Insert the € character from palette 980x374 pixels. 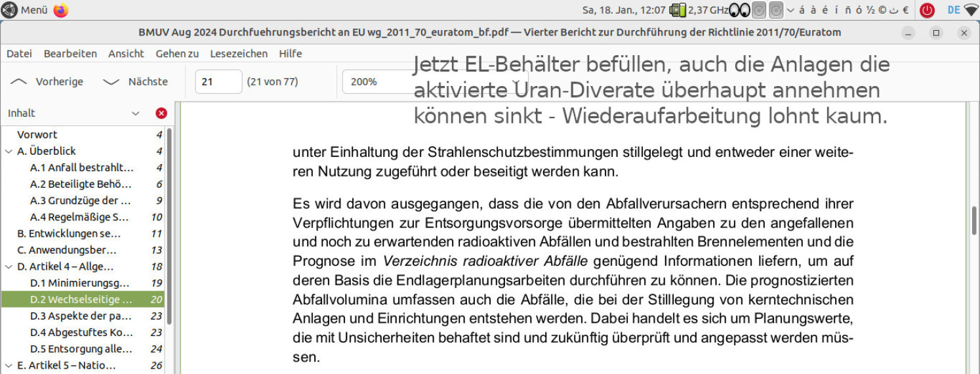pos(905,10)
